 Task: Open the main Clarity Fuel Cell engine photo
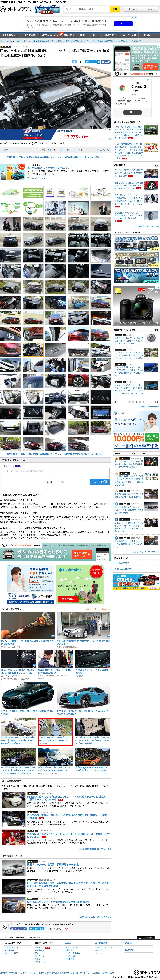pos(56,97)
